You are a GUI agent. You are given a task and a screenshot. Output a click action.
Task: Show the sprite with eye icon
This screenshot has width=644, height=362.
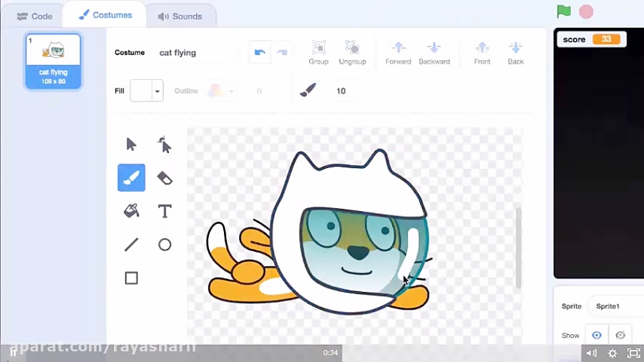596,336
